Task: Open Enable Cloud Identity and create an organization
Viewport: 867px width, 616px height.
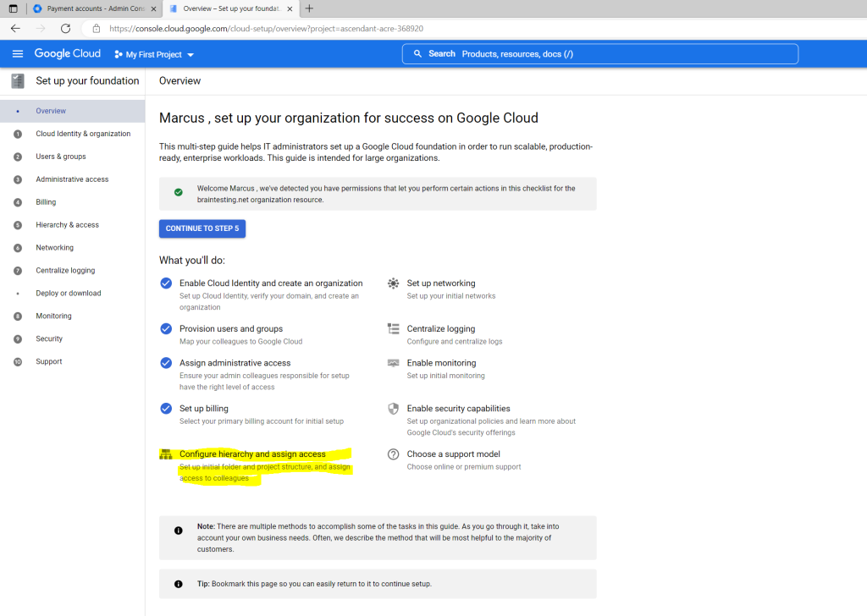Action: tap(271, 283)
